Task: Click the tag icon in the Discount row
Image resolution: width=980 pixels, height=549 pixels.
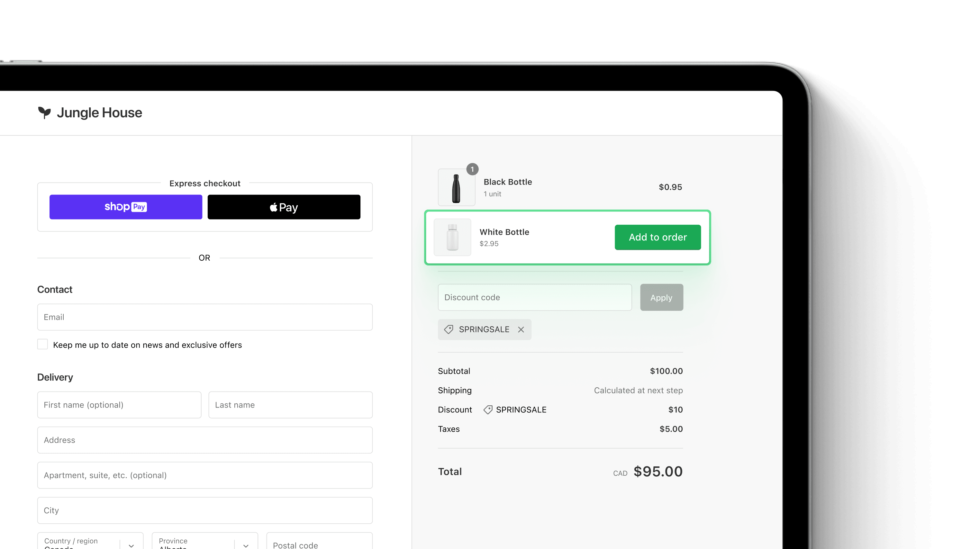Action: click(488, 410)
